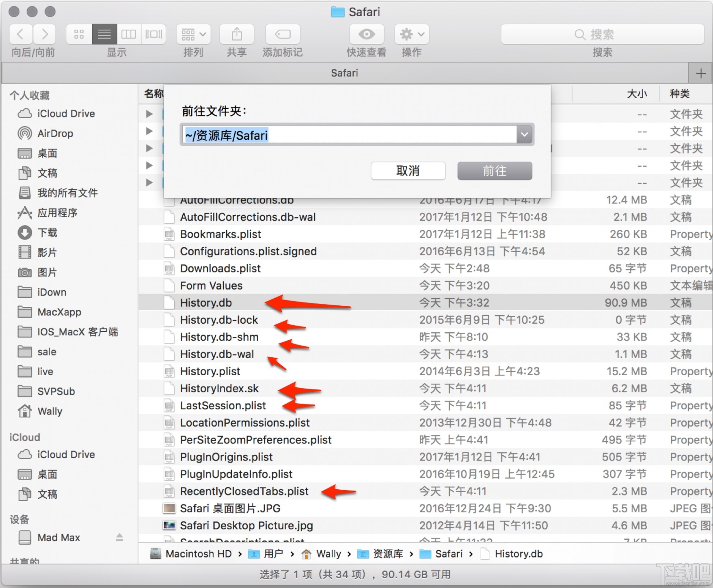The height and width of the screenshot is (588, 713).
Task: Open iCloud Drive from 个人收藏 sidebar
Action: 66,113
